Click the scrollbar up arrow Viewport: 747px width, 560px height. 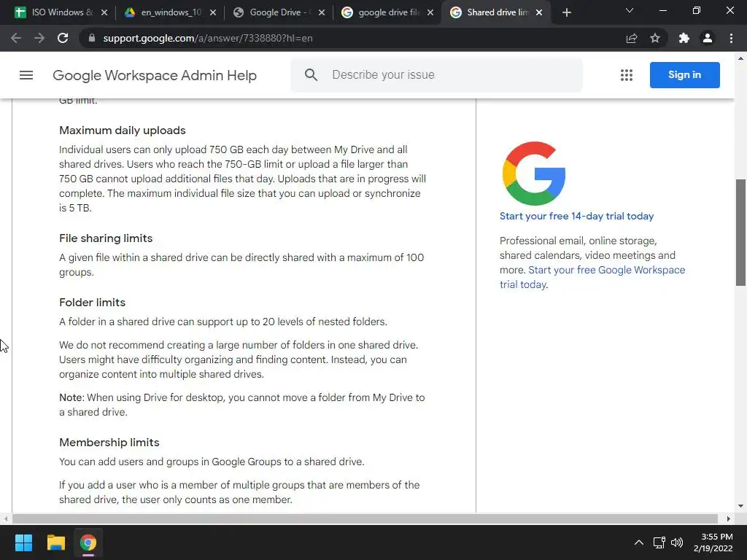pos(740,58)
